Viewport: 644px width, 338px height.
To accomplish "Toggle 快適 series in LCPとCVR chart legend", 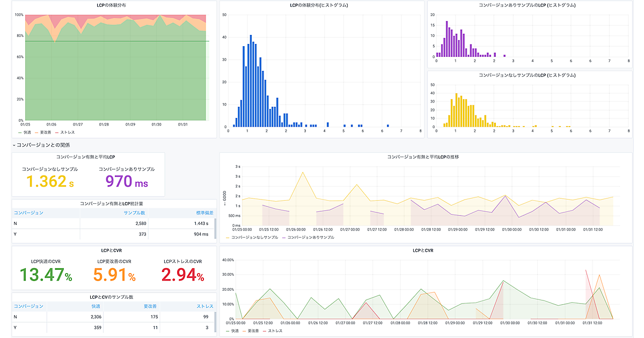I will click(235, 331).
